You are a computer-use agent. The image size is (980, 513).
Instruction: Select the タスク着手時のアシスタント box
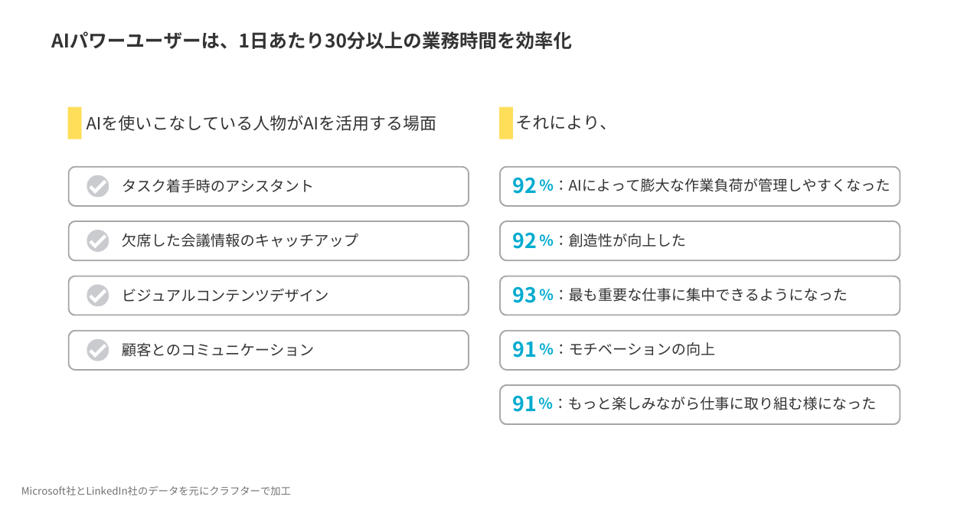[x=269, y=186]
